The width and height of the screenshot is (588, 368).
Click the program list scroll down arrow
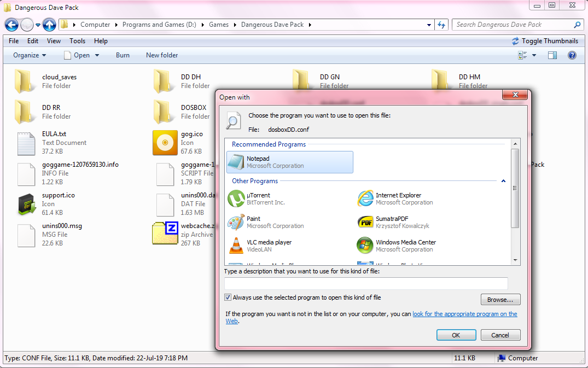click(x=515, y=260)
